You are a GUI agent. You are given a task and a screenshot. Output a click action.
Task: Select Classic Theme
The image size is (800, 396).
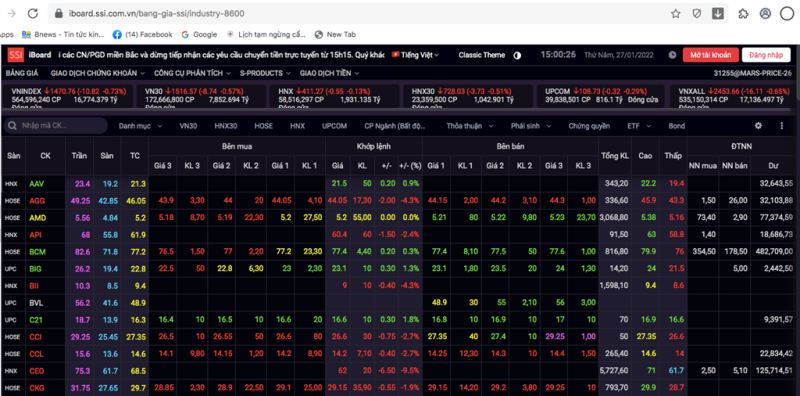482,55
